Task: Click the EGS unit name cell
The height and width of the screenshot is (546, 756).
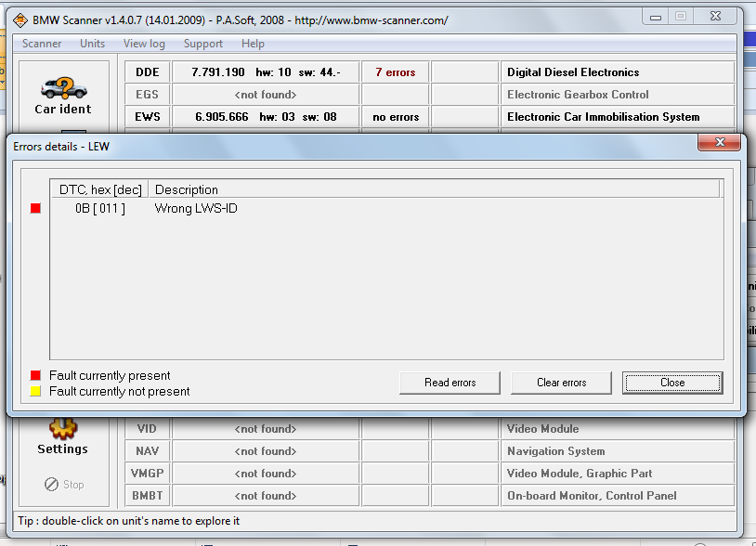Action: click(148, 95)
